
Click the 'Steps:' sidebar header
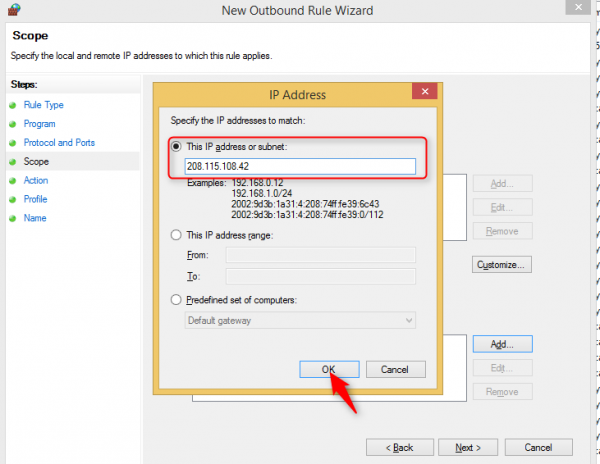[24, 84]
